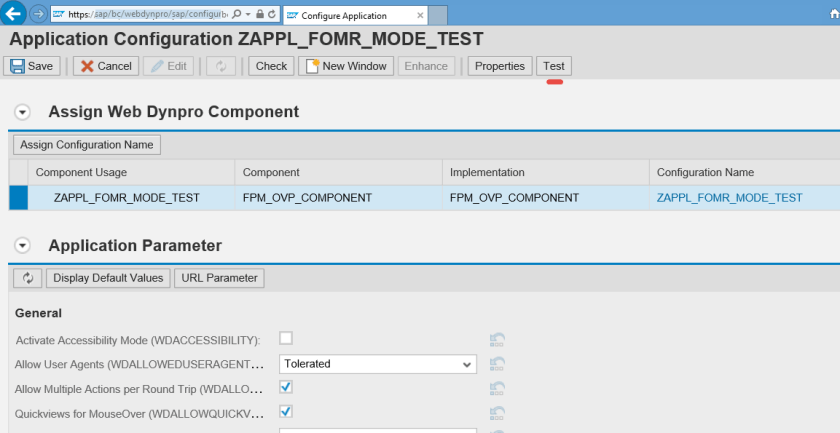Click reset icon beside Allow User Agents
The width and height of the screenshot is (840, 433).
(x=497, y=364)
